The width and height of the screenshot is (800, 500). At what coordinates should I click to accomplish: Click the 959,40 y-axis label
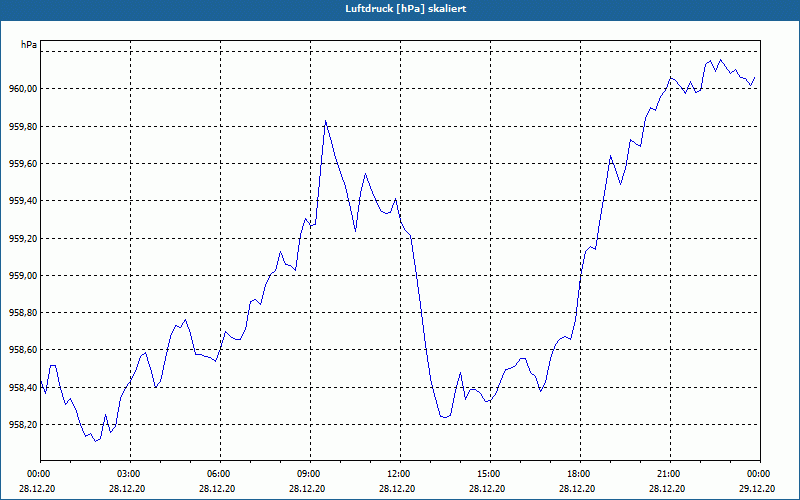tap(23, 201)
